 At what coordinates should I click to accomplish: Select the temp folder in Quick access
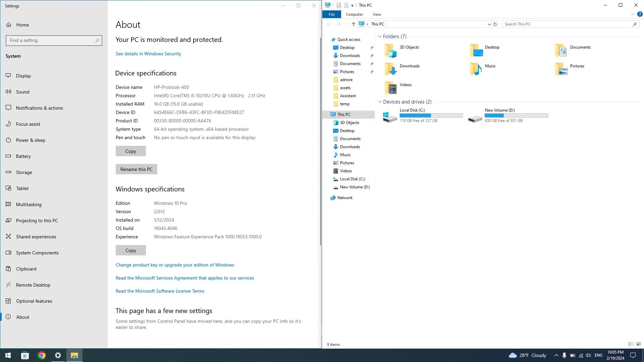tap(344, 104)
